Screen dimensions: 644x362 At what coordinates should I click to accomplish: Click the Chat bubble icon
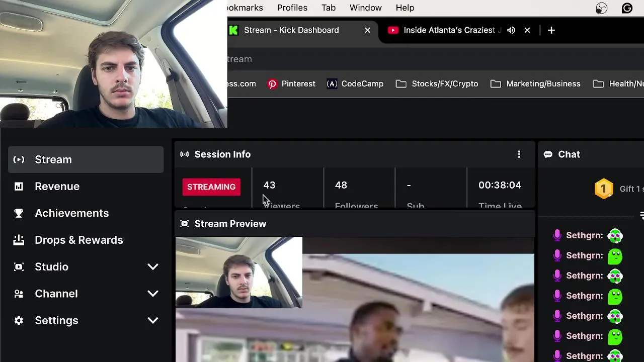(548, 154)
